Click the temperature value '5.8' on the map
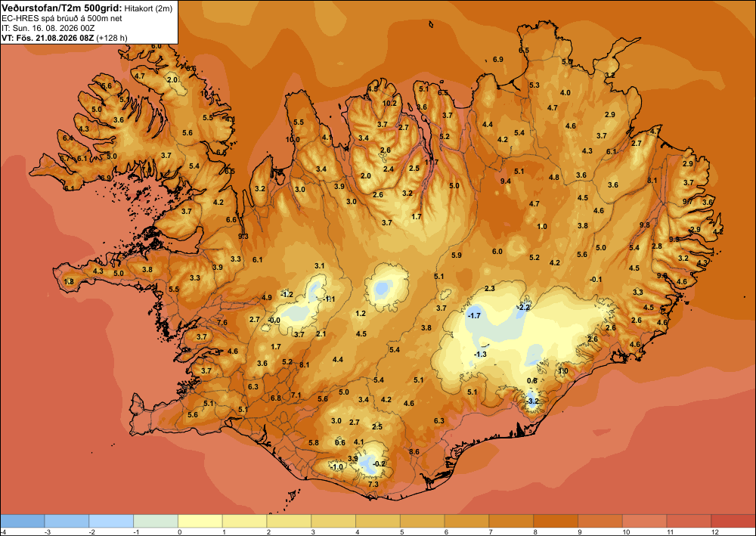Image resolution: width=756 pixels, height=536 pixels. 314,443
